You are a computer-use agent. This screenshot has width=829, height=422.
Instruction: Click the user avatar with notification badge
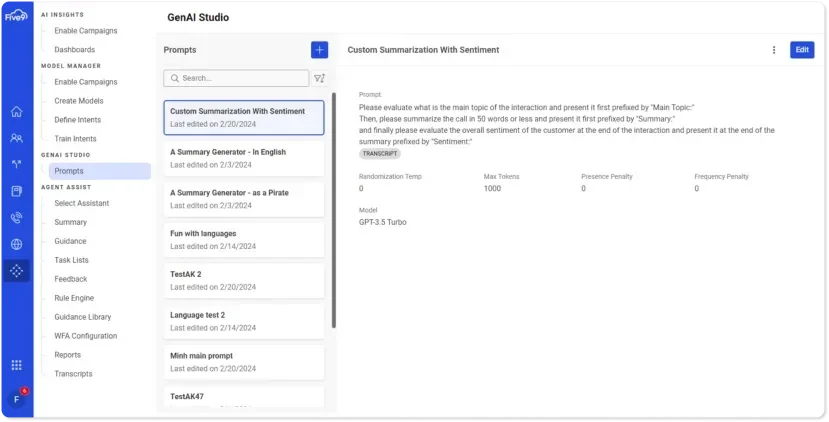point(16,398)
